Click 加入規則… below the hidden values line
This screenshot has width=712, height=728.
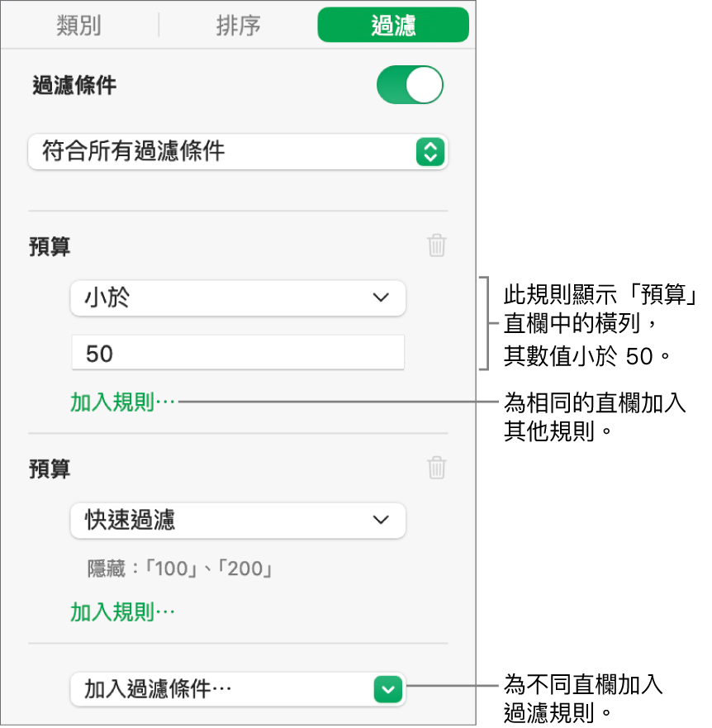(123, 612)
